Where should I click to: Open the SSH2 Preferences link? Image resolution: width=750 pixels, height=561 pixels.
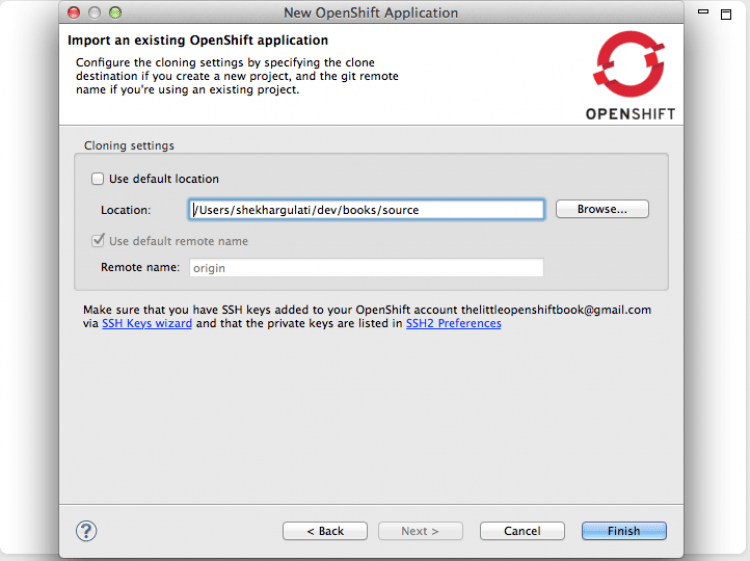453,324
